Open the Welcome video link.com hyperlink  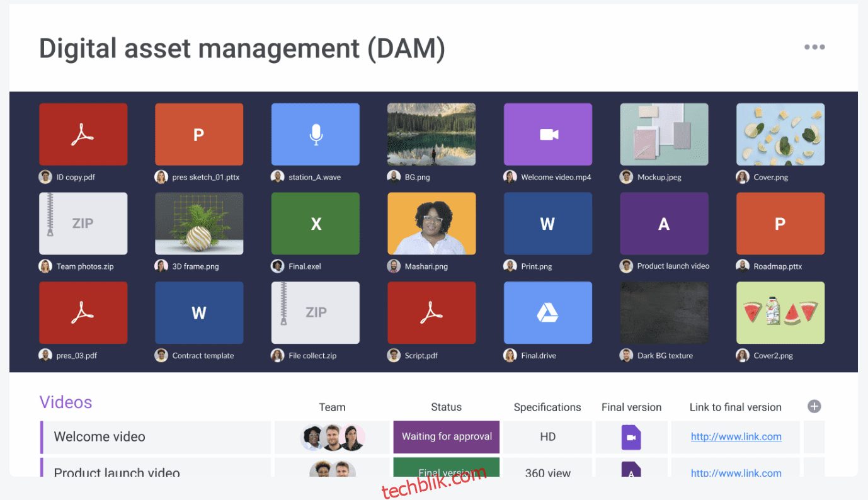pos(736,436)
